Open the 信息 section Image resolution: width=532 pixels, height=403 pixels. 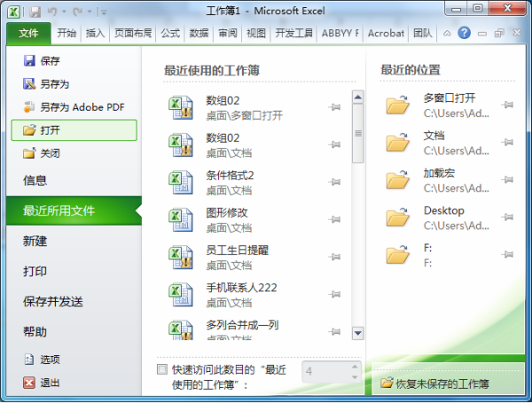74,180
